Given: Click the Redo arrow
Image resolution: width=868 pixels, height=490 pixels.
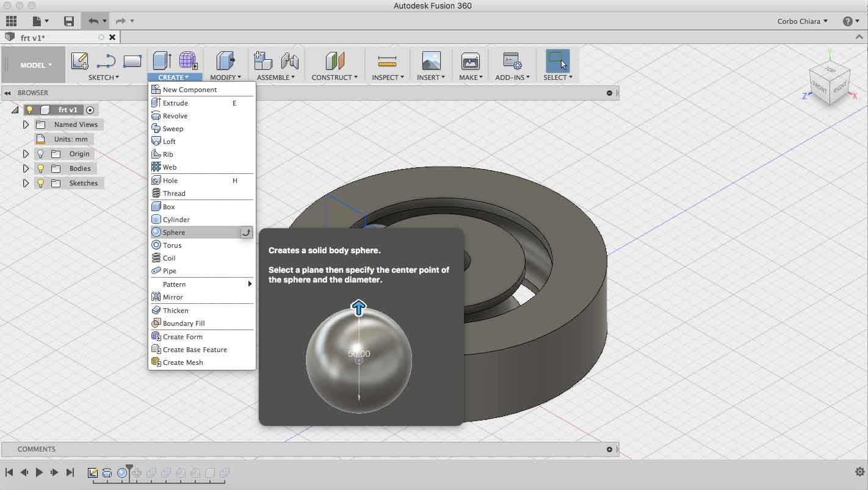Looking at the screenshot, I should pyautogui.click(x=121, y=21).
